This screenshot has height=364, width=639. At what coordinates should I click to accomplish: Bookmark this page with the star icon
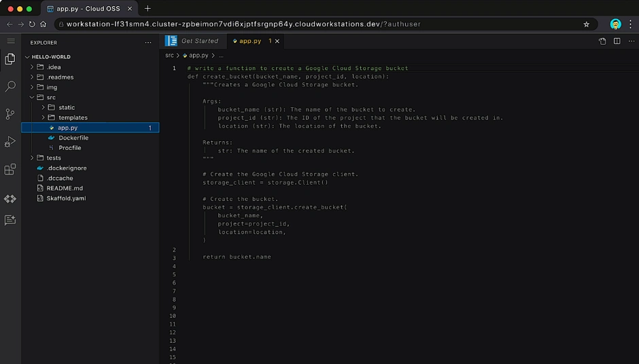coord(587,24)
